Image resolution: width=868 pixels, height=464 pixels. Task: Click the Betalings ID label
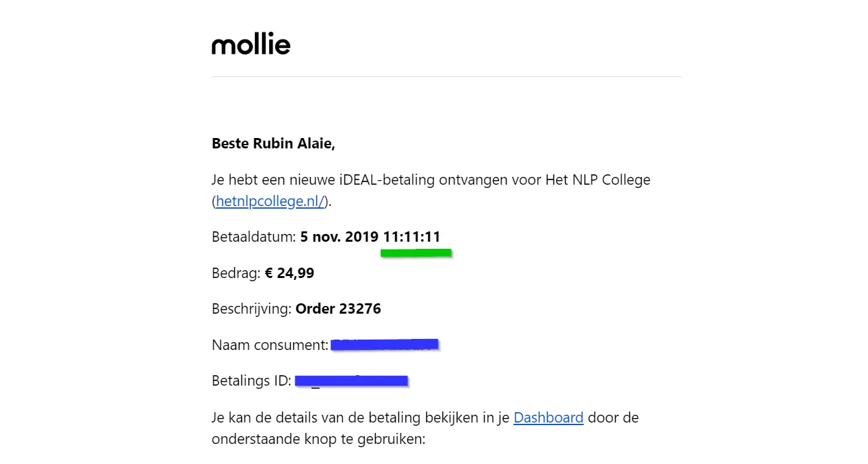[251, 381]
